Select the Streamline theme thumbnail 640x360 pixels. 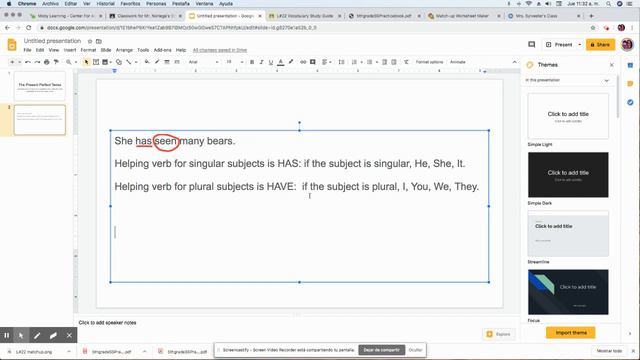tap(568, 233)
